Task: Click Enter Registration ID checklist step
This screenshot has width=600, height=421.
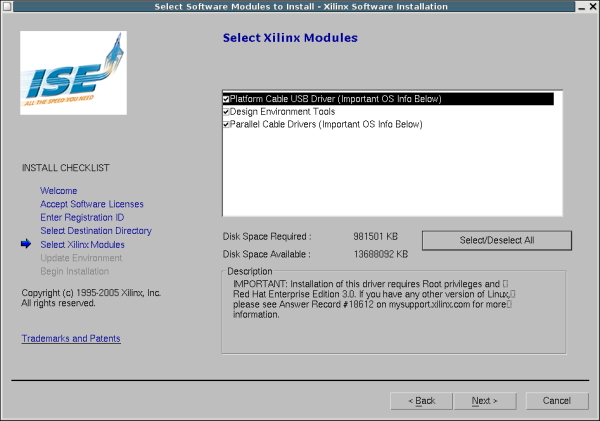Action: pyautogui.click(x=82, y=217)
